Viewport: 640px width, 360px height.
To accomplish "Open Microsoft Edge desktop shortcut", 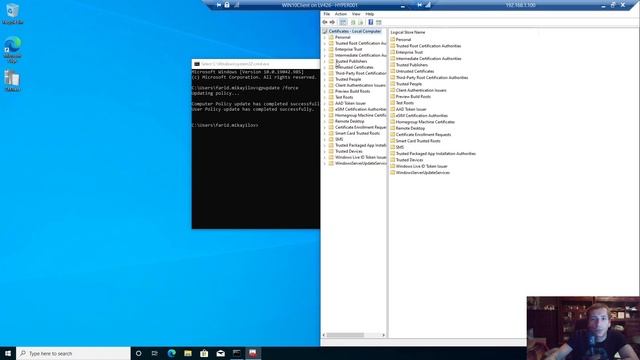I will pyautogui.click(x=12, y=50).
